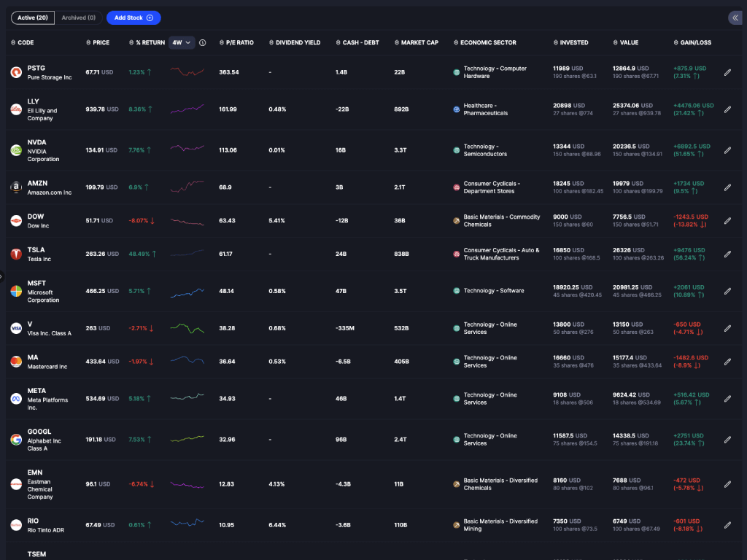Sort by the DIVIDEND YIELD column header

tap(295, 43)
